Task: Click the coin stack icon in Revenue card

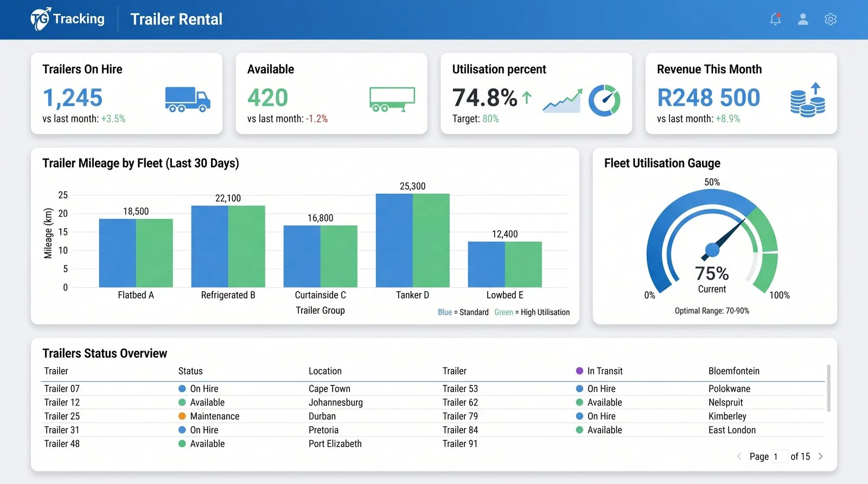Action: click(808, 100)
